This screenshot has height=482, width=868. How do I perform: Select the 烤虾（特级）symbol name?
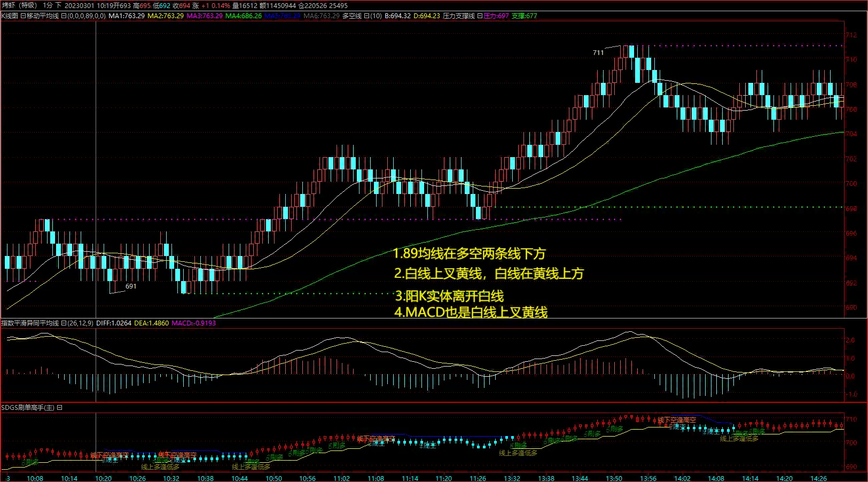click(19, 5)
